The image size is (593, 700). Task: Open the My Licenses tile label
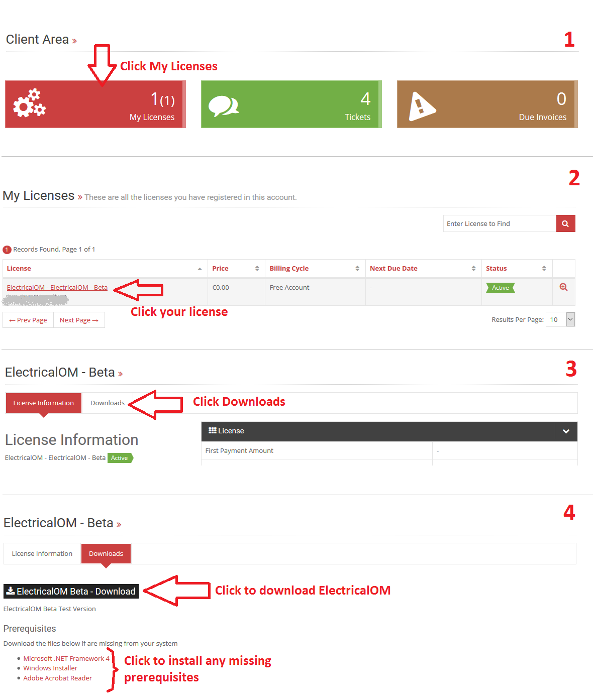tap(152, 117)
